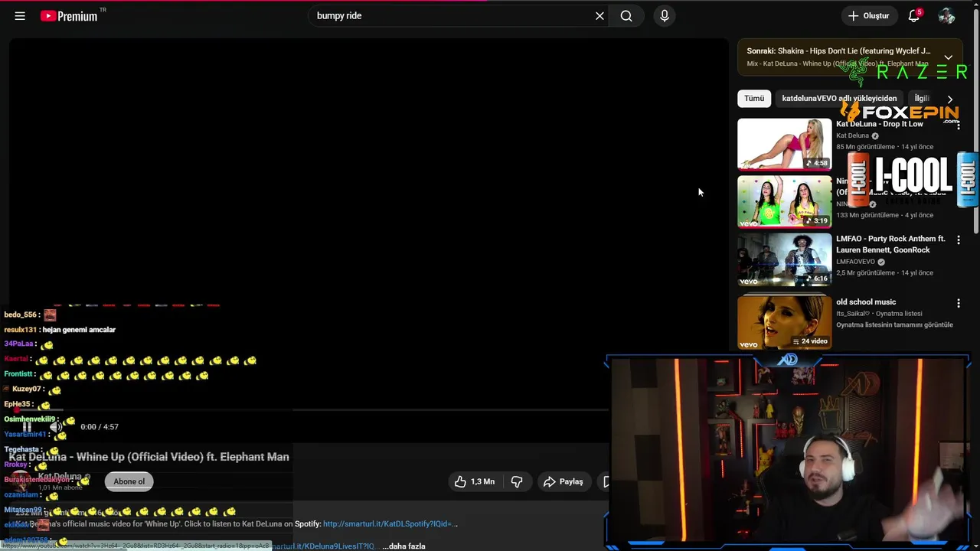Viewport: 980px width, 551px height.
Task: Dislike the video with thumbs down
Action: click(x=517, y=481)
